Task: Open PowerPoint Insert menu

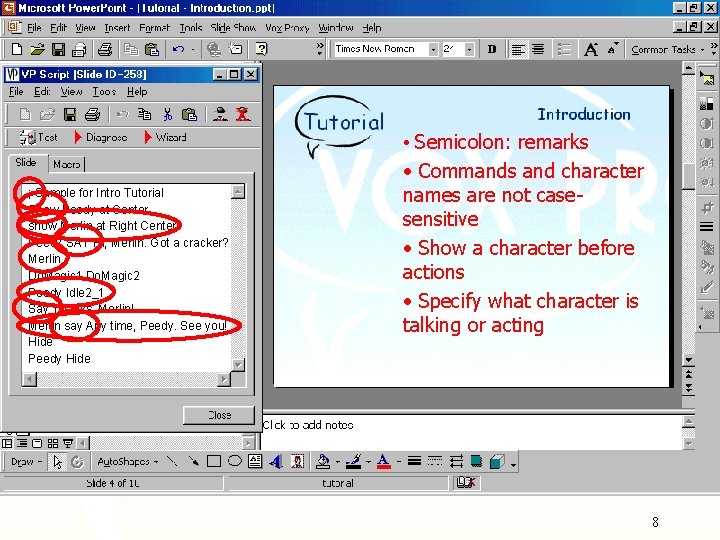Action: pyautogui.click(x=117, y=28)
